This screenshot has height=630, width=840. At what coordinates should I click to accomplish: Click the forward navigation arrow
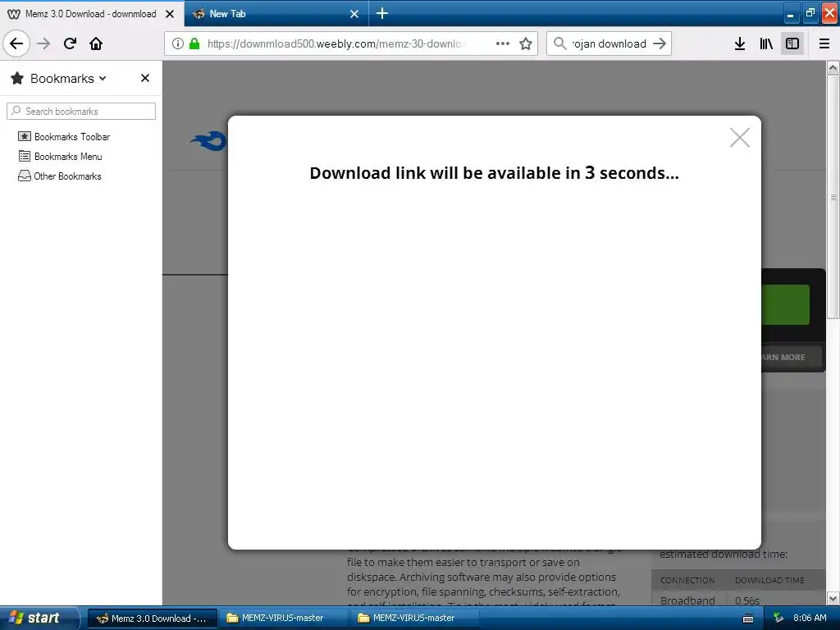(43, 43)
